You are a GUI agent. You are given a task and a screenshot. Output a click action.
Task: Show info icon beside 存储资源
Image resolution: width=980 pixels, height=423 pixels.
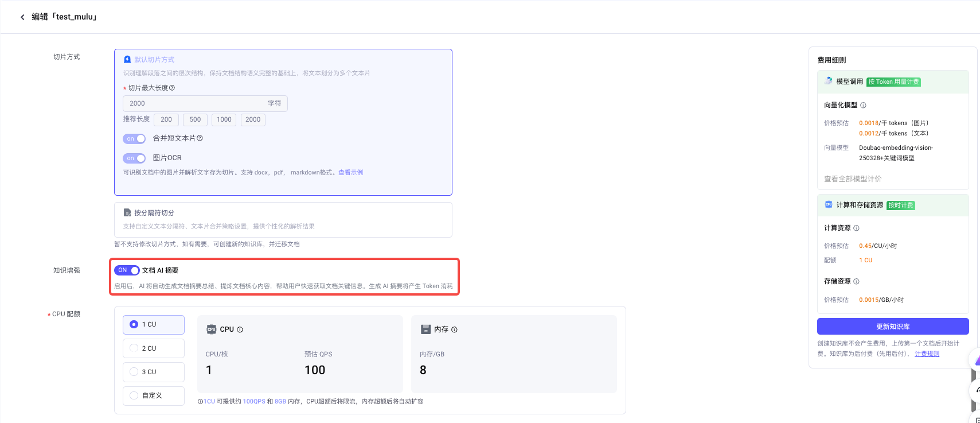pyautogui.click(x=856, y=281)
